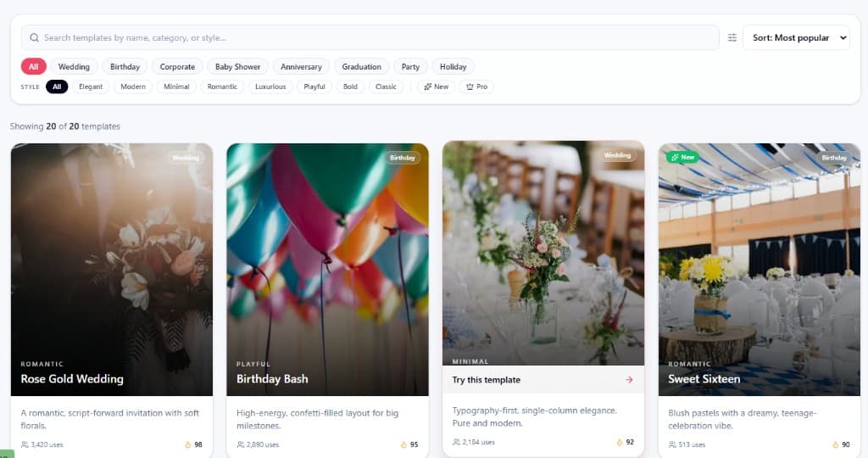This screenshot has height=458, width=868.
Task: Click the search magnifier icon
Action: 34,37
